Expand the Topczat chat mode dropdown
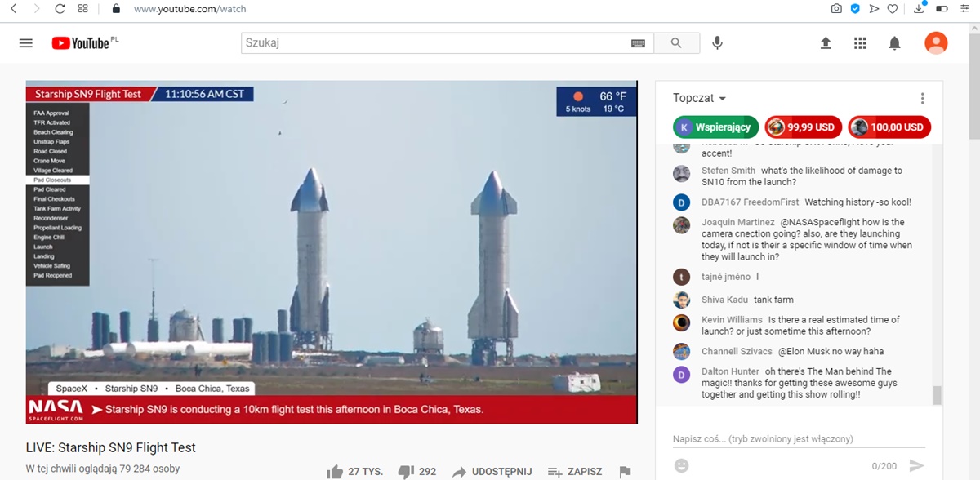 click(699, 98)
